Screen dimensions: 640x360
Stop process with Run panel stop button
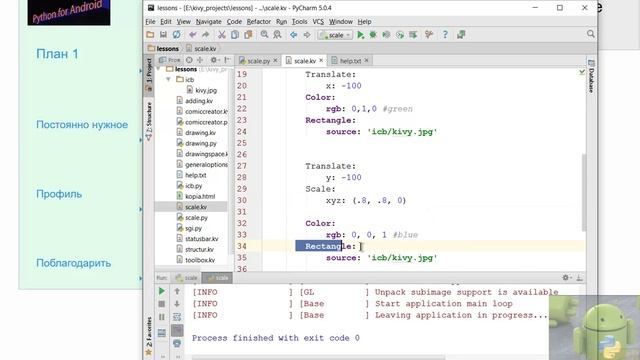pyautogui.click(x=162, y=304)
